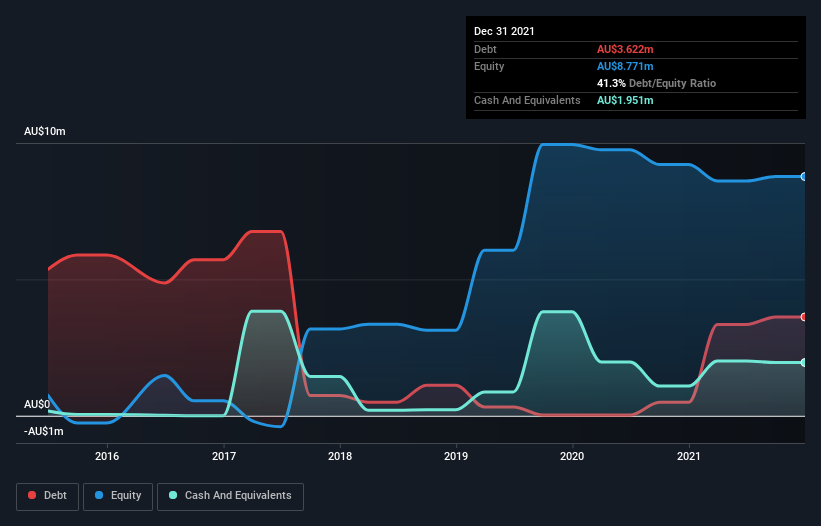Click the AU$3.622m debt value
Viewport: 821px width, 526px height.
click(x=625, y=49)
